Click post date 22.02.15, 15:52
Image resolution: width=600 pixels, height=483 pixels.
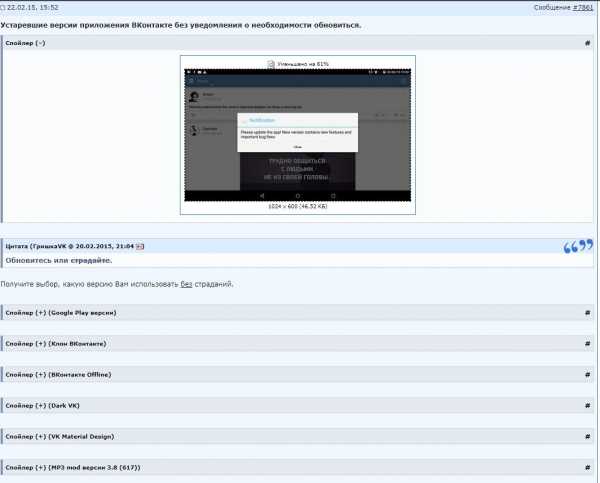(x=33, y=8)
